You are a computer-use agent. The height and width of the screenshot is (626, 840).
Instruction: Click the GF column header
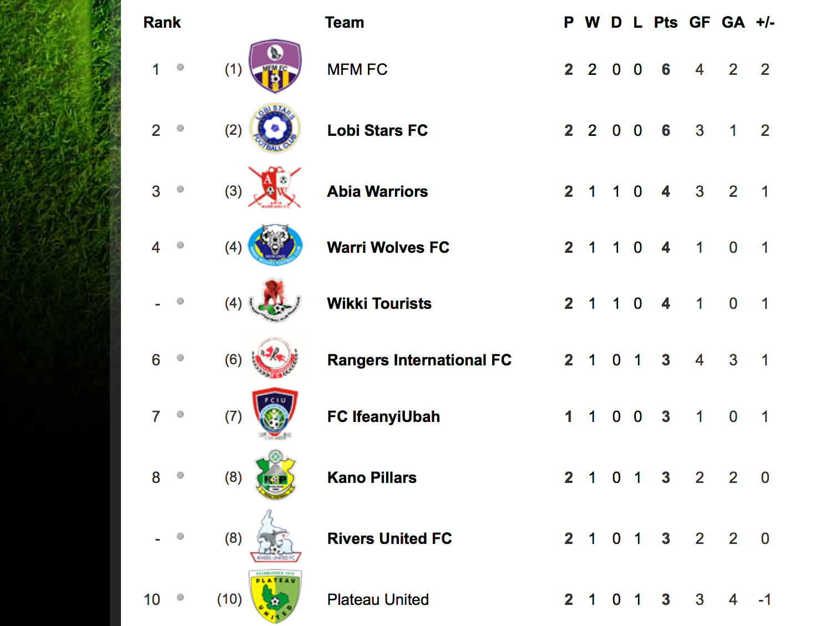699,22
